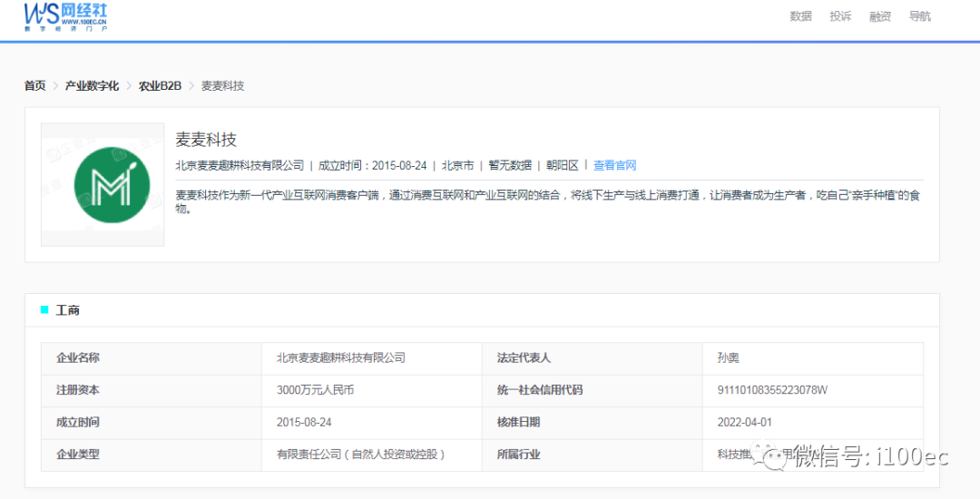Image resolution: width=980 pixels, height=499 pixels.
Task: Open the 数据 menu item
Action: pyautogui.click(x=800, y=16)
